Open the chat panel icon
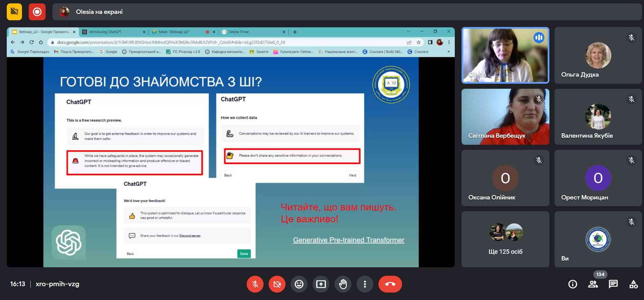The image size is (644, 300). click(x=613, y=284)
